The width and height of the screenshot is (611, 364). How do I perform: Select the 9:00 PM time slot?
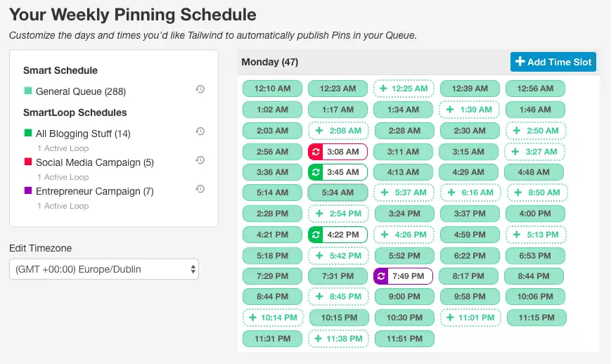pyautogui.click(x=404, y=297)
